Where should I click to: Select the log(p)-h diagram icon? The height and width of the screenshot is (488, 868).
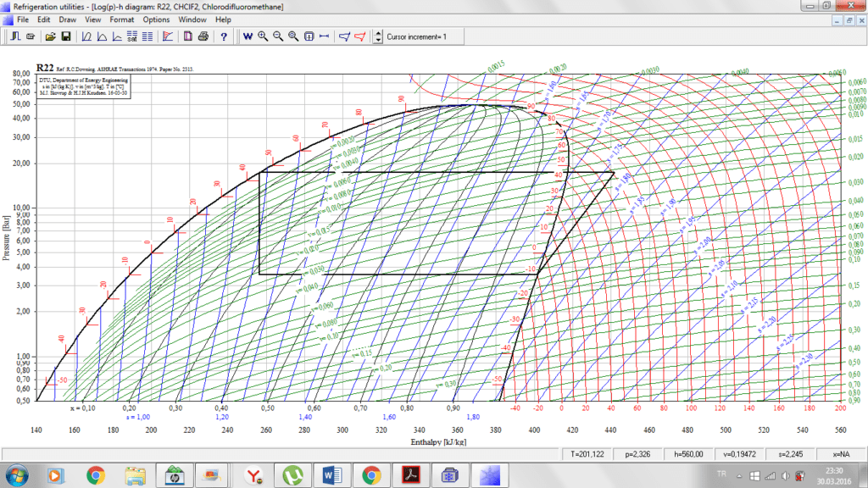pos(86,36)
